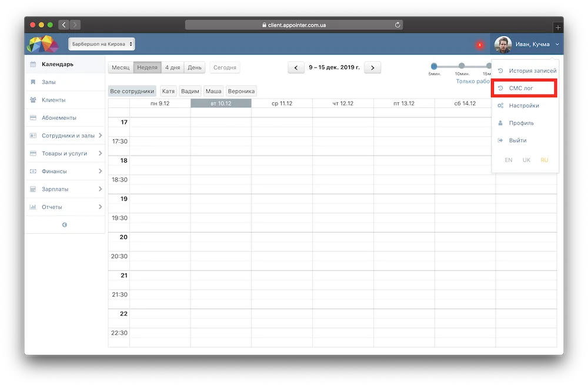Switch language to EN

(x=509, y=160)
